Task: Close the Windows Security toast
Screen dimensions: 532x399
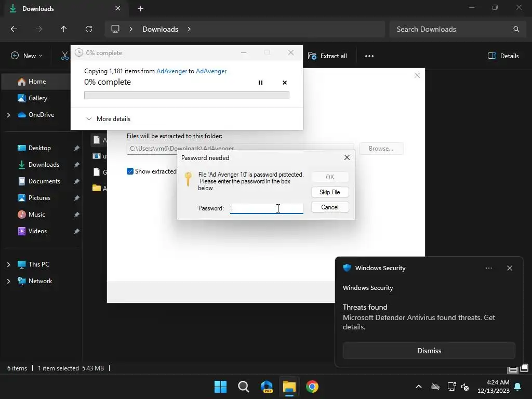Action: click(509, 268)
